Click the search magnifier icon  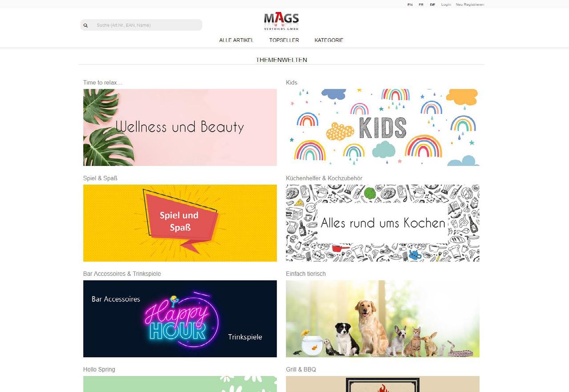85,25
